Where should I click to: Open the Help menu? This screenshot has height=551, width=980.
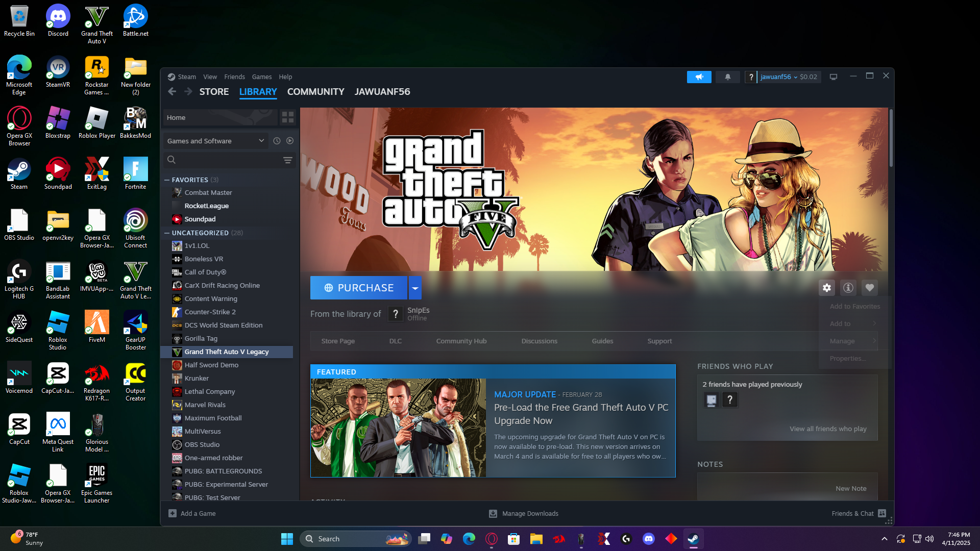[x=285, y=77]
